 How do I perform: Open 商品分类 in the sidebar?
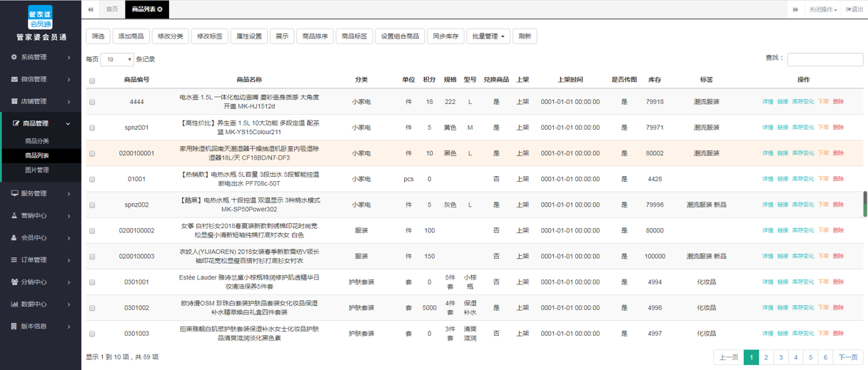37,141
